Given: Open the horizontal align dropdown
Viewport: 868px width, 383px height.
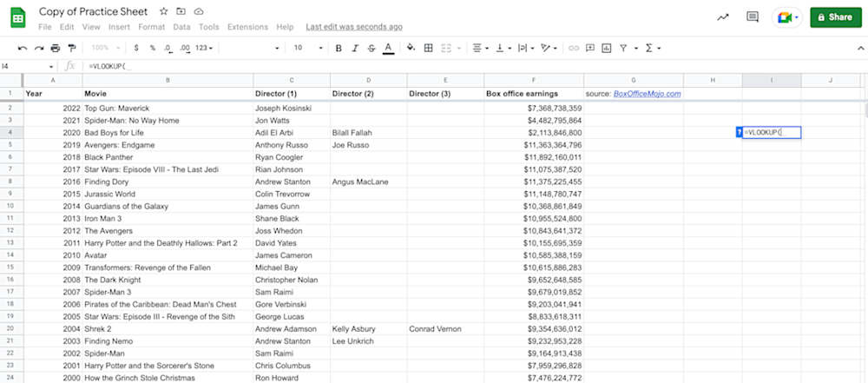Looking at the screenshot, I should click(480, 49).
